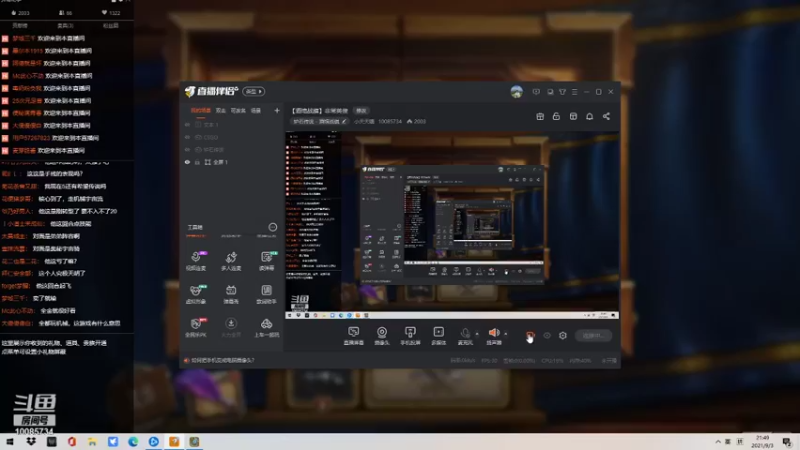Select the full screen 1 source row

pyautogui.click(x=232, y=162)
